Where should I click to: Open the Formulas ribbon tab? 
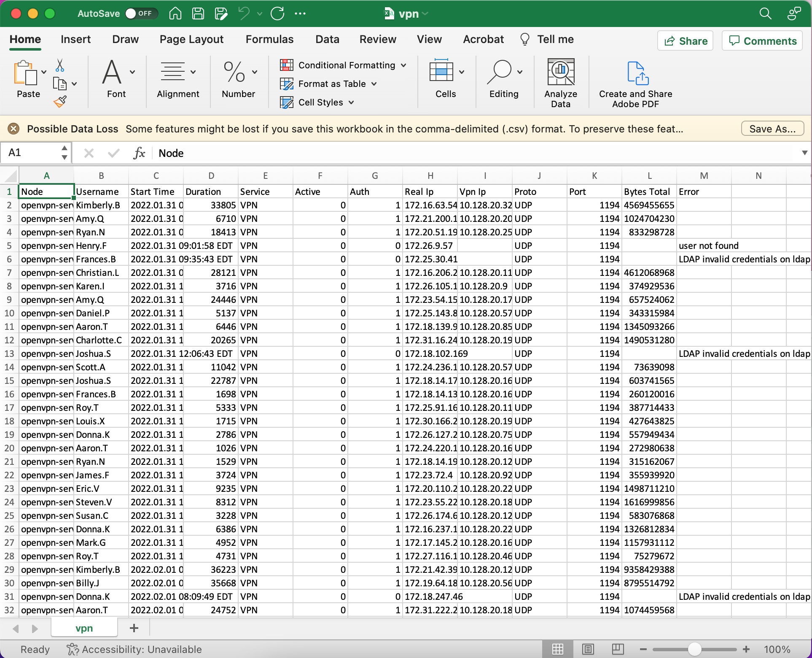tap(270, 39)
